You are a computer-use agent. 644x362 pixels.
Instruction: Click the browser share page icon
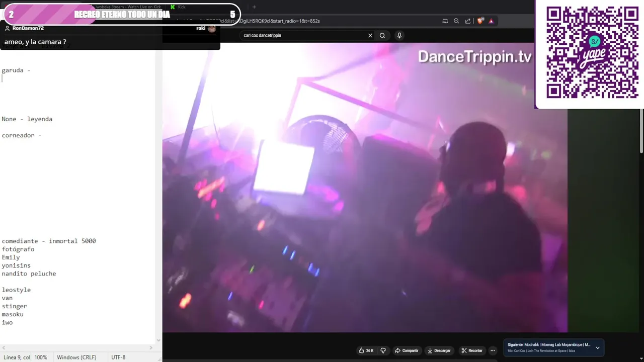coord(468,21)
